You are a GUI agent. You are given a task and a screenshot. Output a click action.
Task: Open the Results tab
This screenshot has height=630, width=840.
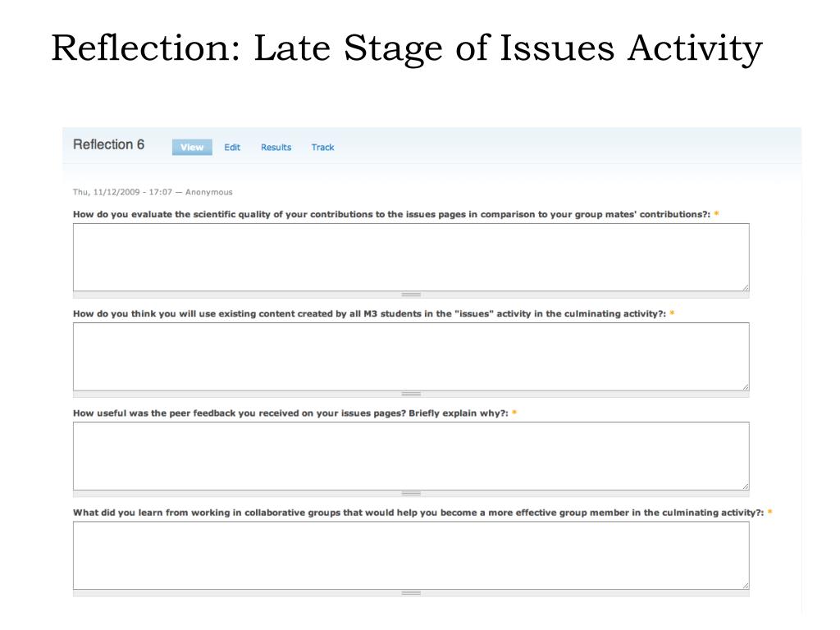(276, 148)
